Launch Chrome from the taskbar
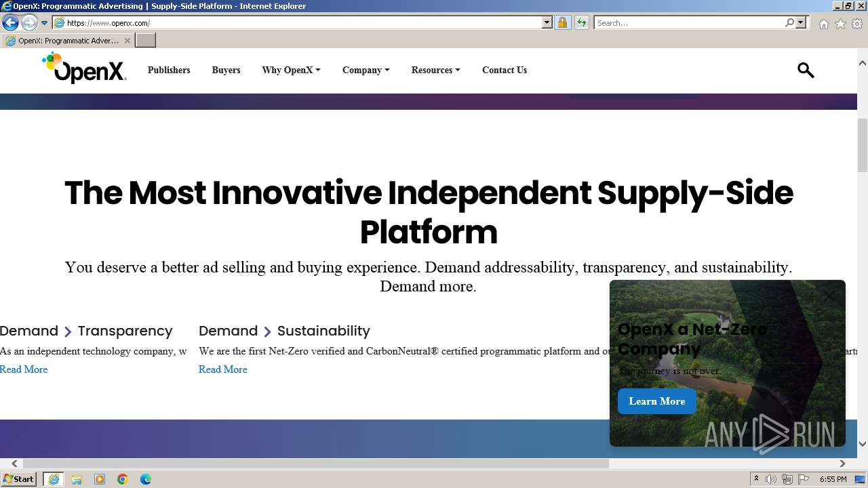 pyautogui.click(x=123, y=479)
